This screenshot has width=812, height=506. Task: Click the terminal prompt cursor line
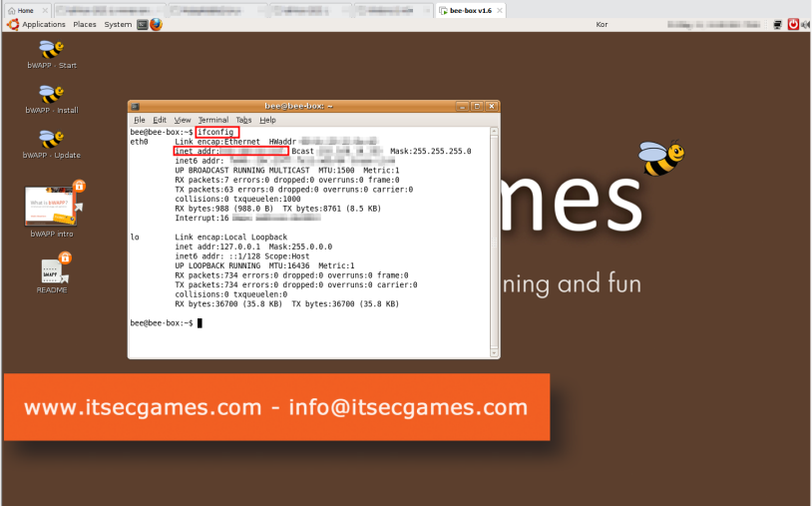coord(167,323)
